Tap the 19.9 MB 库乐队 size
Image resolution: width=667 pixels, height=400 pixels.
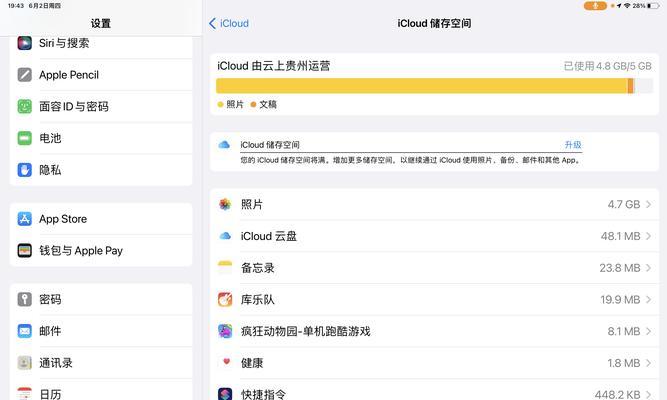620,300
